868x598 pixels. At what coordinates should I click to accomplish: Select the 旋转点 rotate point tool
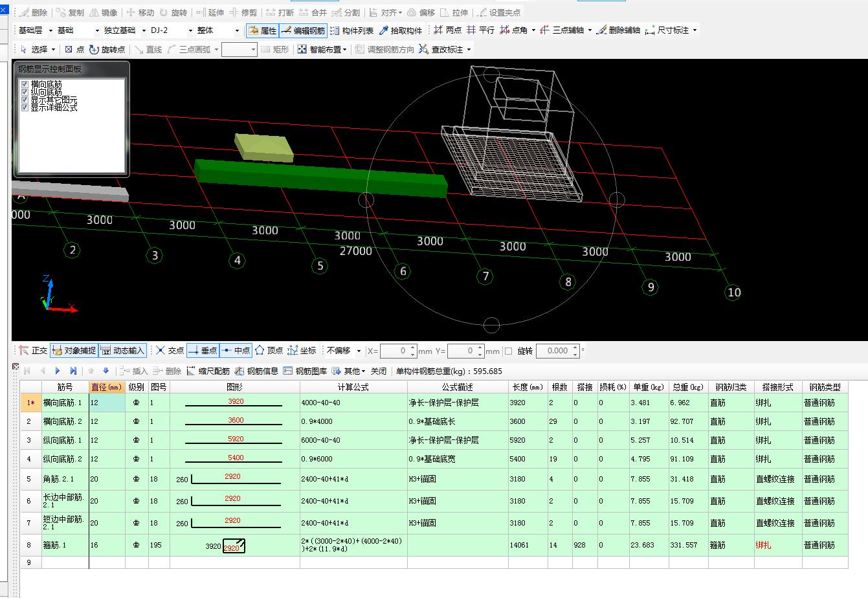tap(107, 49)
